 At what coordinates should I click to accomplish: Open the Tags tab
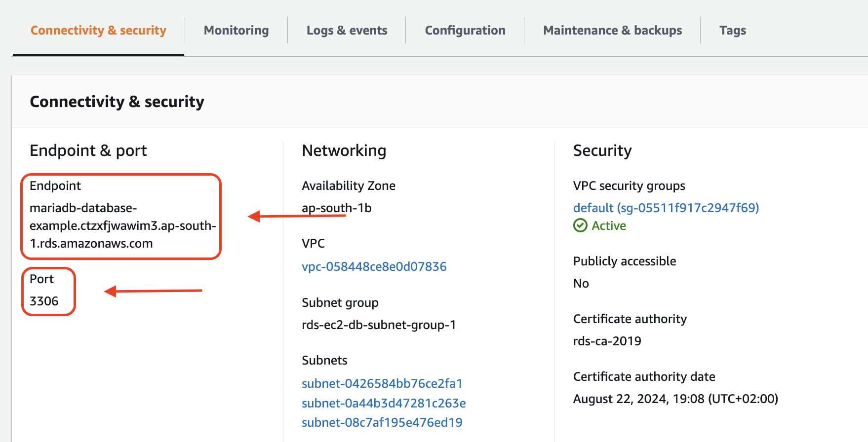[x=732, y=31]
